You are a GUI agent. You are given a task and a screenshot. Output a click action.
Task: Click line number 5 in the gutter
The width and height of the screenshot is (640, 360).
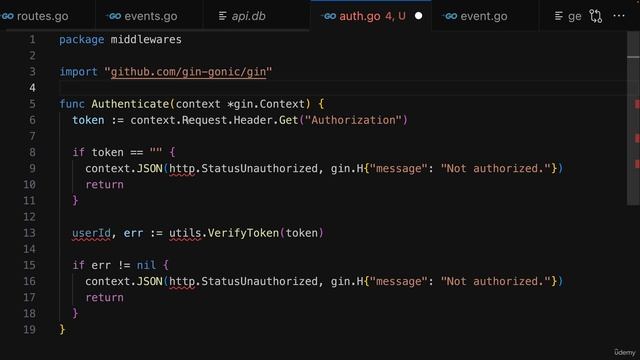tap(32, 104)
